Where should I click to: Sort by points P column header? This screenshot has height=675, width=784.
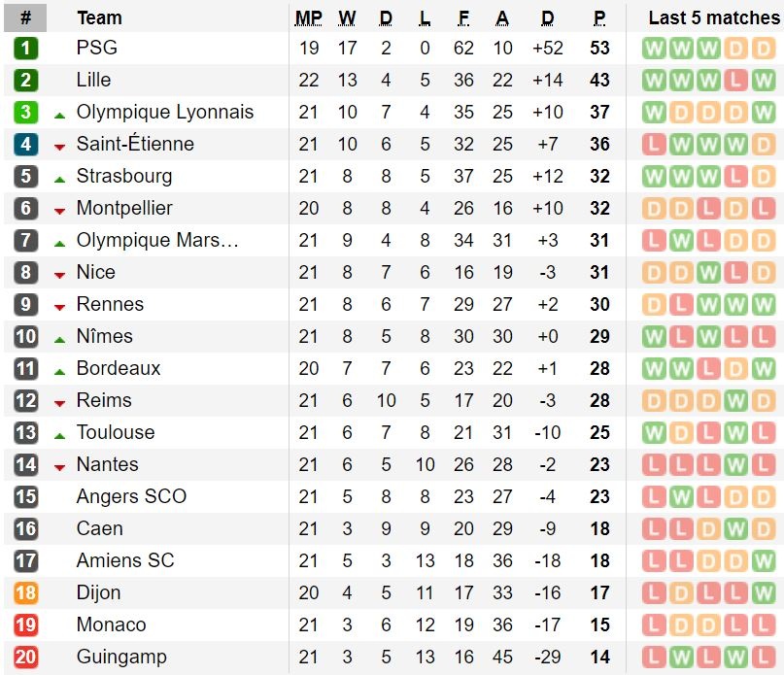pos(599,17)
